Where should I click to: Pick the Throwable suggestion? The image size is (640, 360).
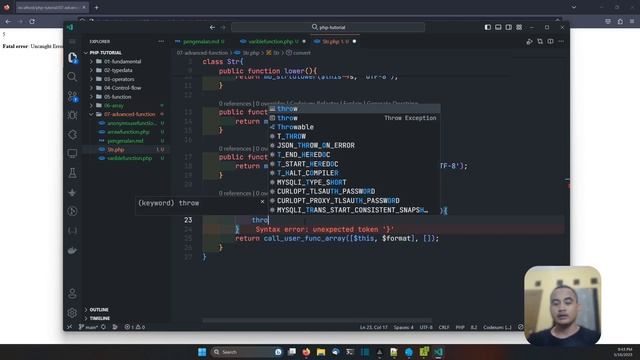[354, 127]
